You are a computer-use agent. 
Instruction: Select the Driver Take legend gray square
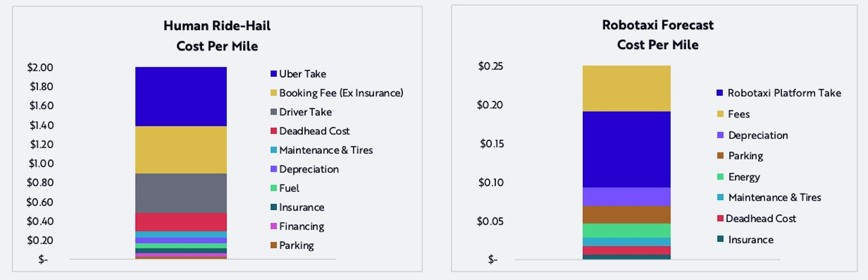274,112
